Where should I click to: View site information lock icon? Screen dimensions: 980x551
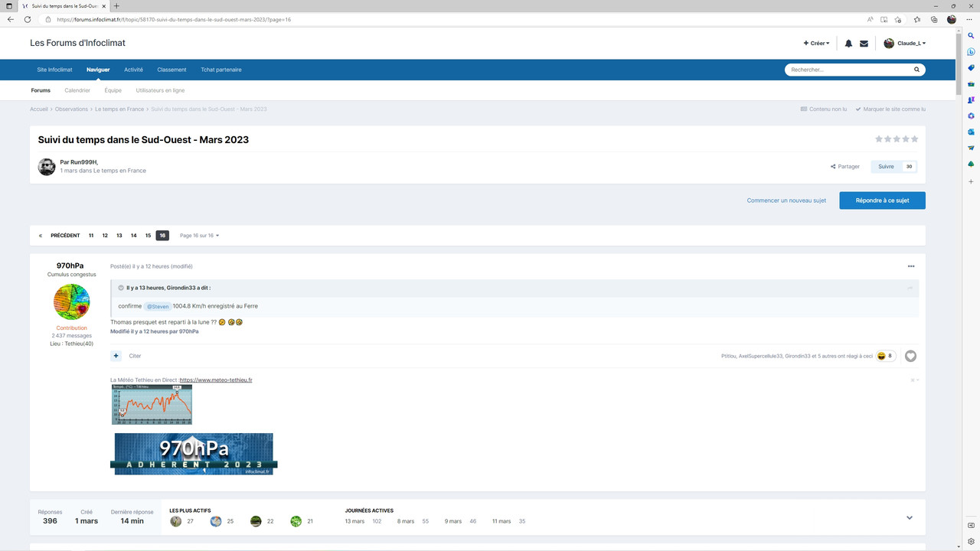pos(48,19)
